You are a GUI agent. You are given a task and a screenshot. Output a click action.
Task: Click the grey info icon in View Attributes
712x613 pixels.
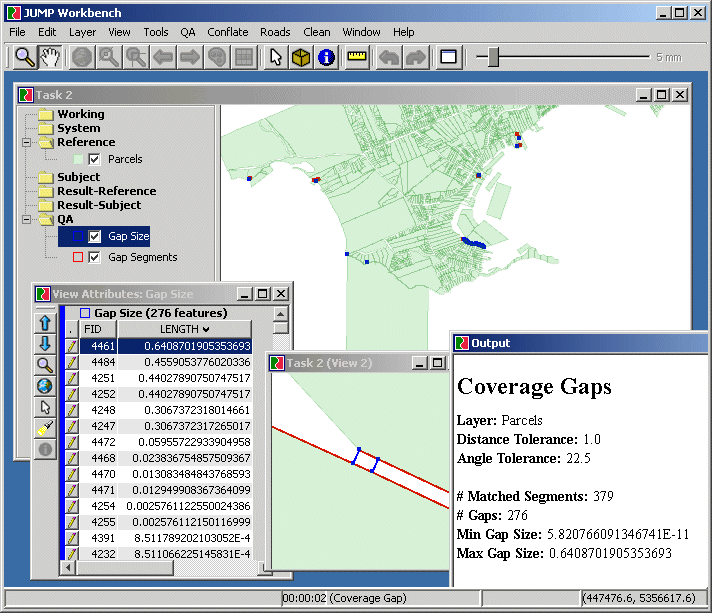point(45,449)
